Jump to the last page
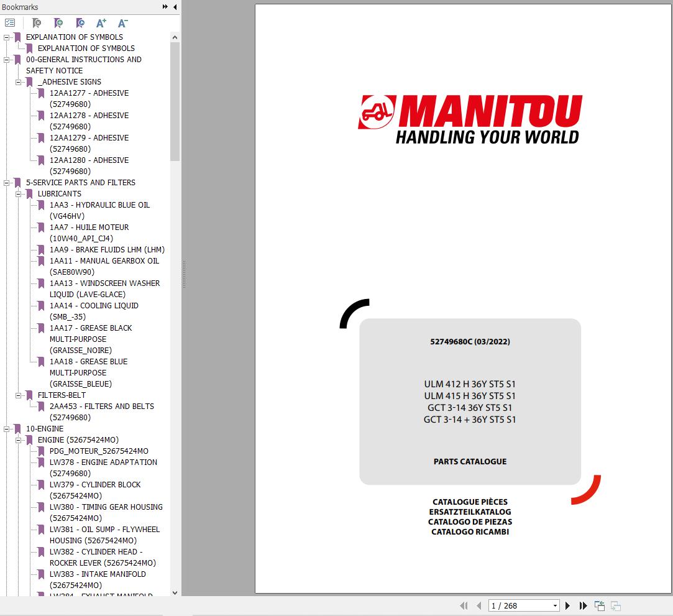 coord(583,605)
